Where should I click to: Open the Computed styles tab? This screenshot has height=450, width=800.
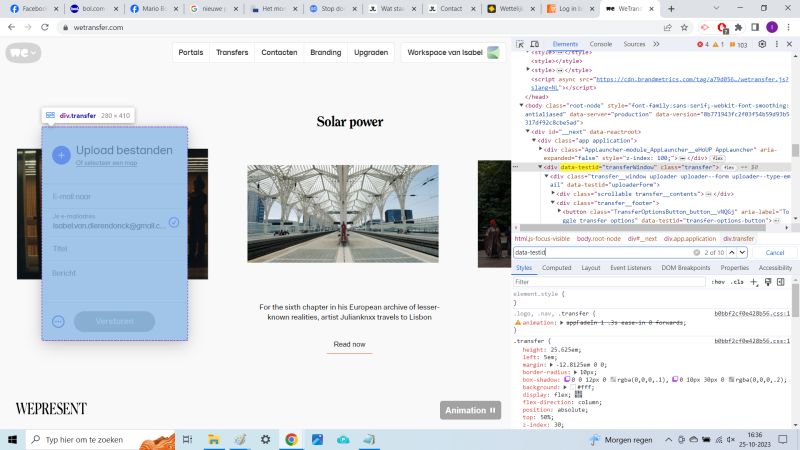click(x=556, y=268)
